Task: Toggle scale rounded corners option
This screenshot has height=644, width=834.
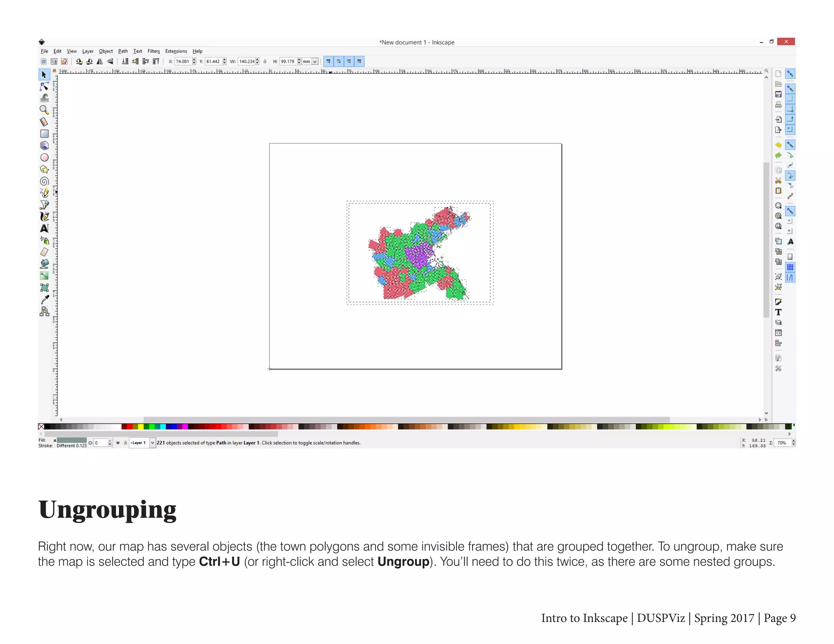Action: [x=338, y=61]
